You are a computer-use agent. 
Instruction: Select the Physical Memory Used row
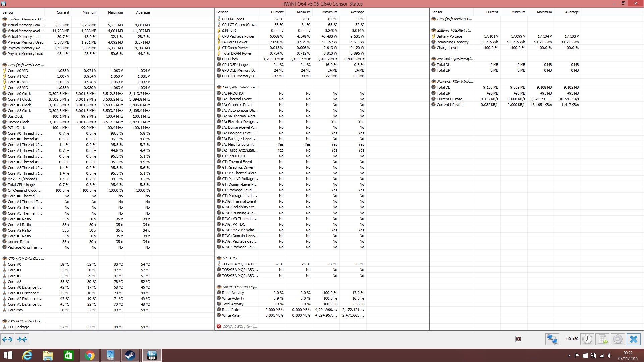point(76,42)
